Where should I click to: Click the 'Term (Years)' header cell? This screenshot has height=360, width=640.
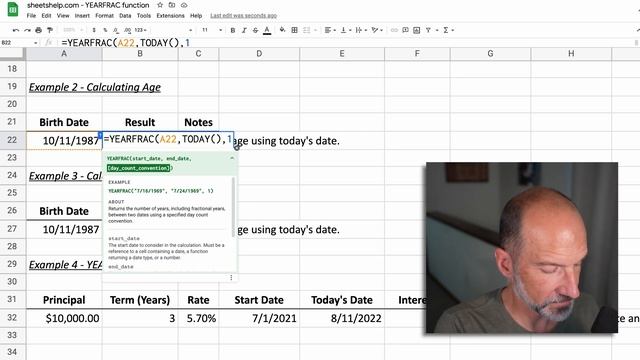140,300
